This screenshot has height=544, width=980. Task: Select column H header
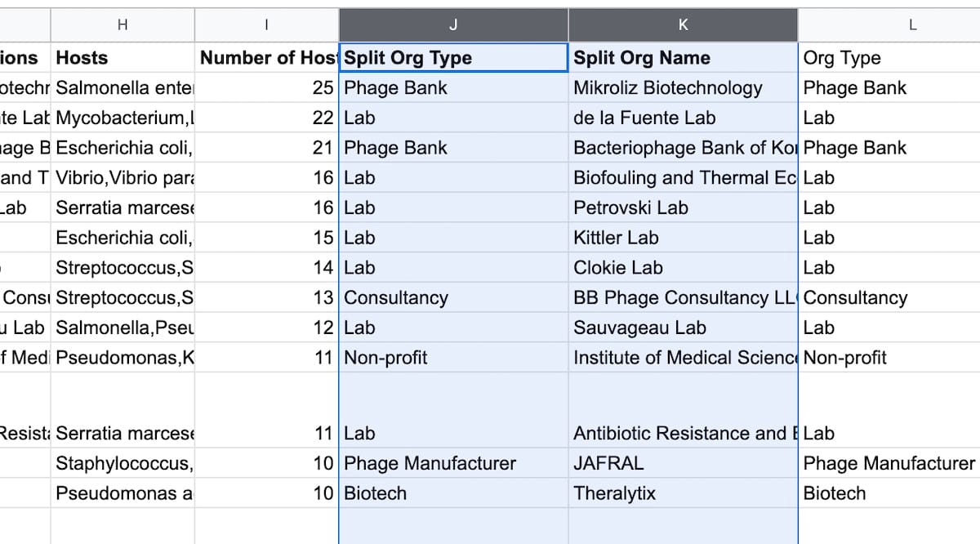(x=122, y=25)
